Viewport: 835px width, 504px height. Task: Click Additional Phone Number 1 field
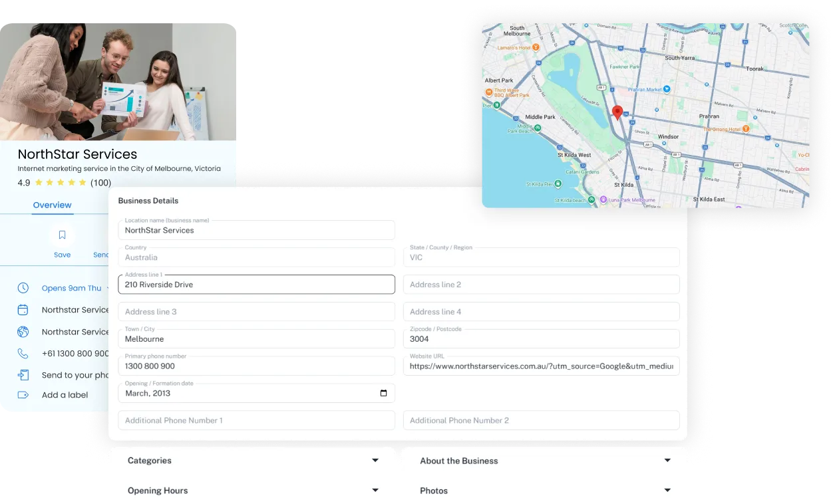click(x=256, y=420)
